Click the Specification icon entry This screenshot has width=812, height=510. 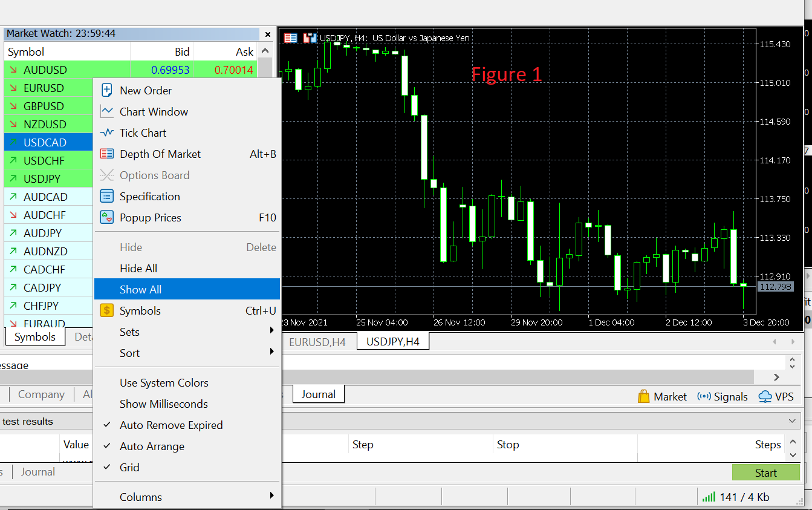[107, 197]
